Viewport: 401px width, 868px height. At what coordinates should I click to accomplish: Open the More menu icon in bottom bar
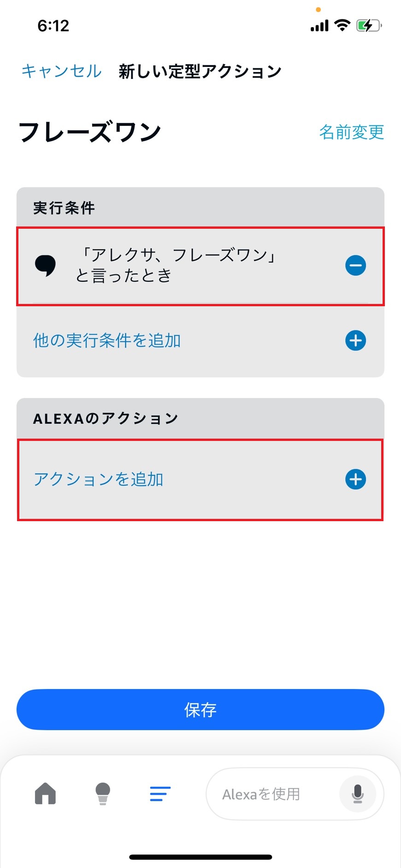[160, 794]
